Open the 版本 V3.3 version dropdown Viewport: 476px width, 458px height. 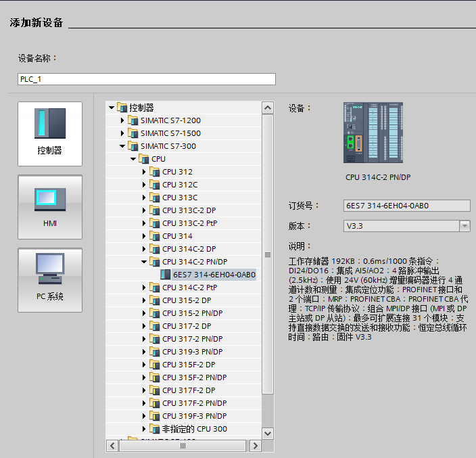pos(465,226)
